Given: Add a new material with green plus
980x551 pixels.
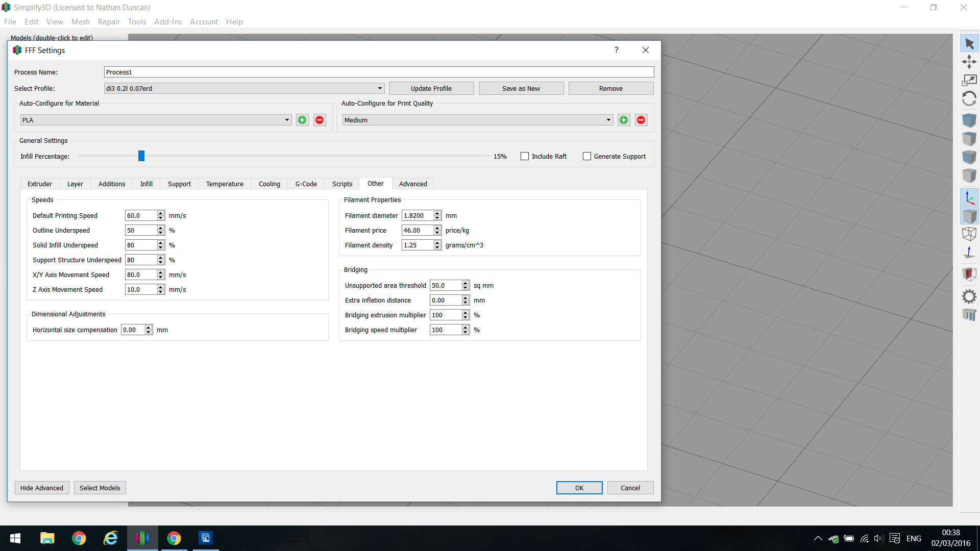Looking at the screenshot, I should (302, 120).
